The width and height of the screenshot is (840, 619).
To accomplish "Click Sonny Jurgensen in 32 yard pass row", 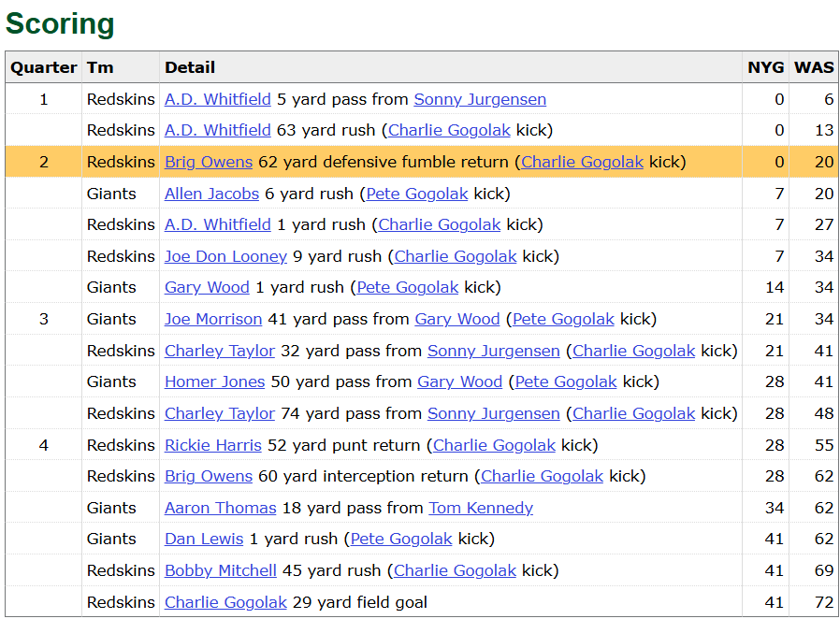I will (493, 351).
